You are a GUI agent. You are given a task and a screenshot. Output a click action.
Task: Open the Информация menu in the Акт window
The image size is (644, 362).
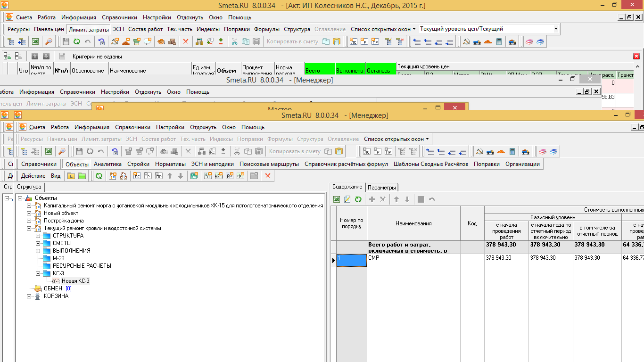[79, 17]
